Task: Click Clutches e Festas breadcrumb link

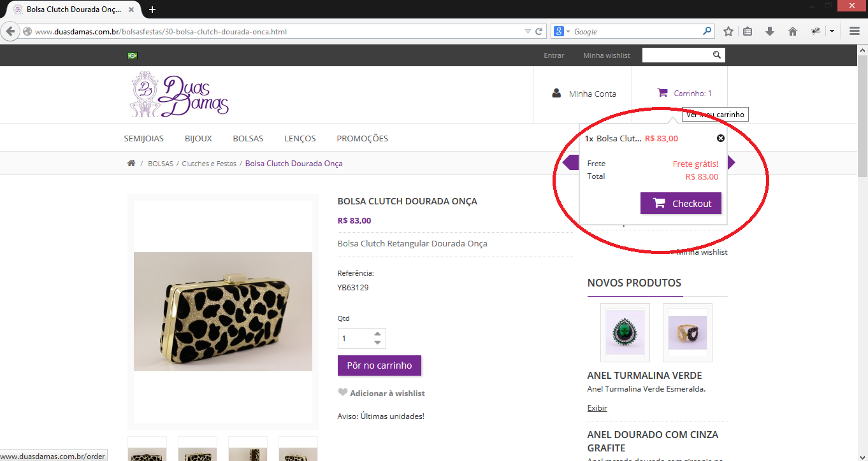Action: 209,164
